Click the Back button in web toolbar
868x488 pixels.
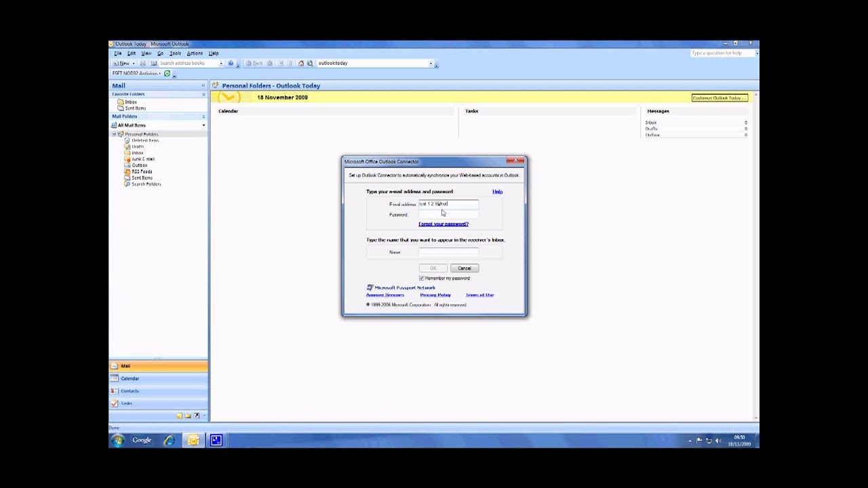coord(254,63)
